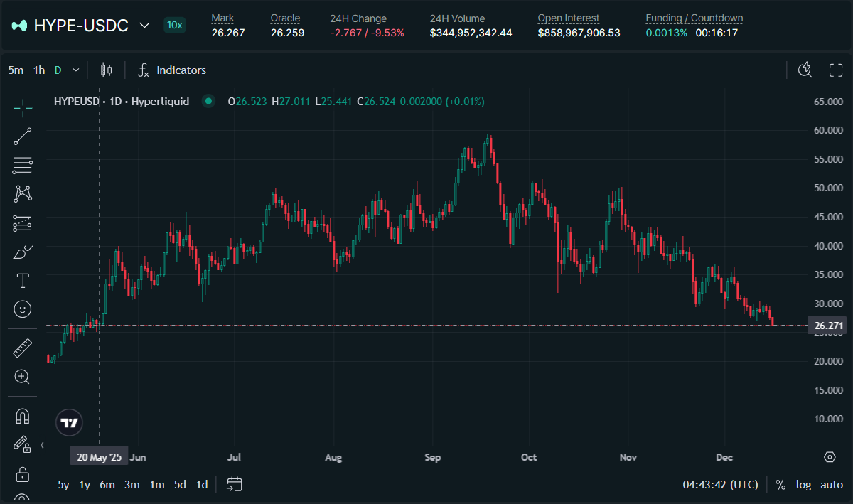Expand the timeframe interval dropdown

pos(76,70)
